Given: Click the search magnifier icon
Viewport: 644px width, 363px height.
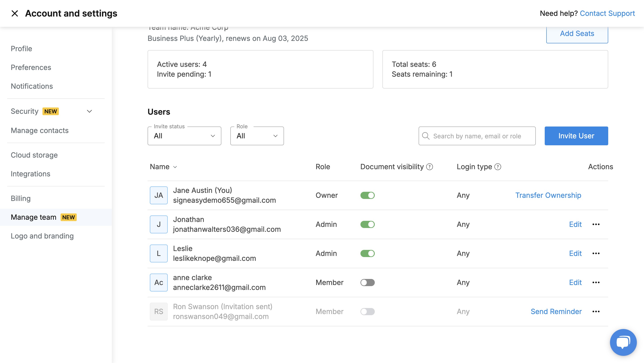Looking at the screenshot, I should [426, 136].
